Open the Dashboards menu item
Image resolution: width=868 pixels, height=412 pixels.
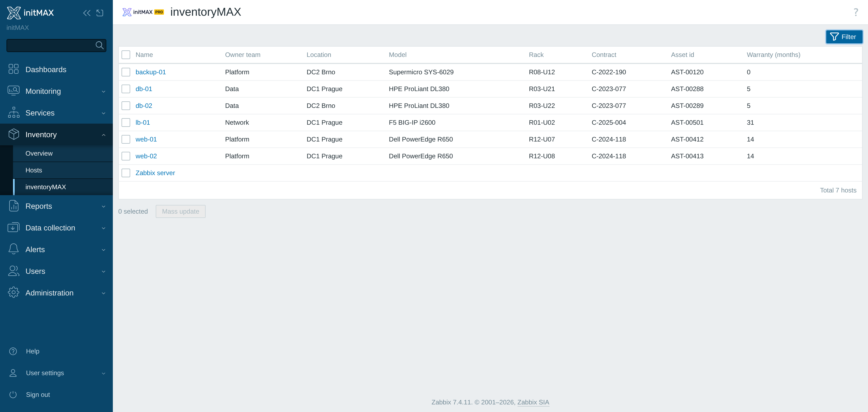[x=56, y=69]
